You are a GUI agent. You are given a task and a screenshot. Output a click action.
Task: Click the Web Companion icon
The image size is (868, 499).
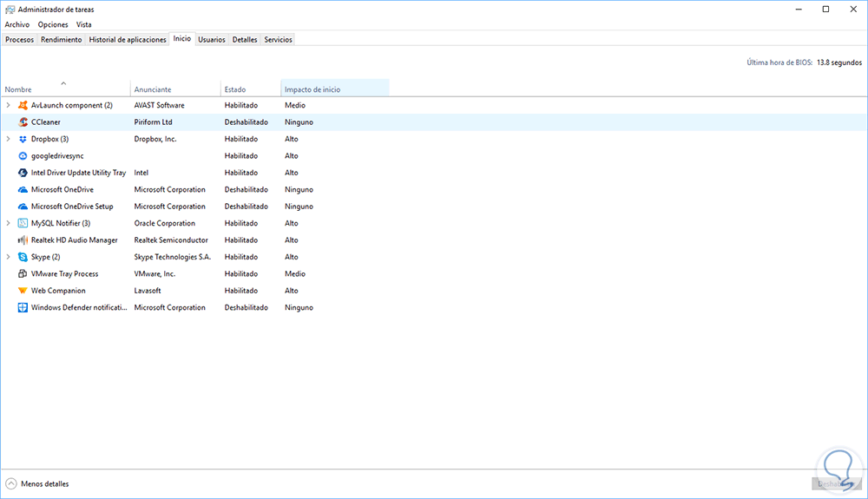[x=23, y=291]
